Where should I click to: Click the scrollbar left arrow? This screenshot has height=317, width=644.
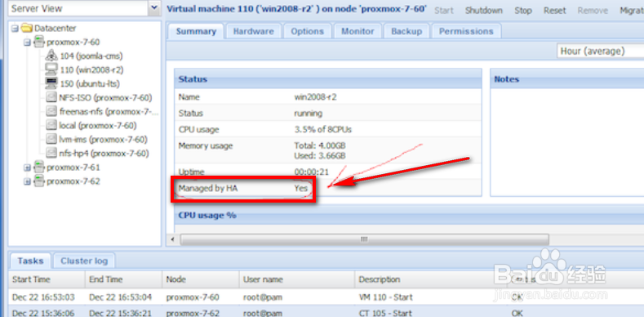pos(172,239)
